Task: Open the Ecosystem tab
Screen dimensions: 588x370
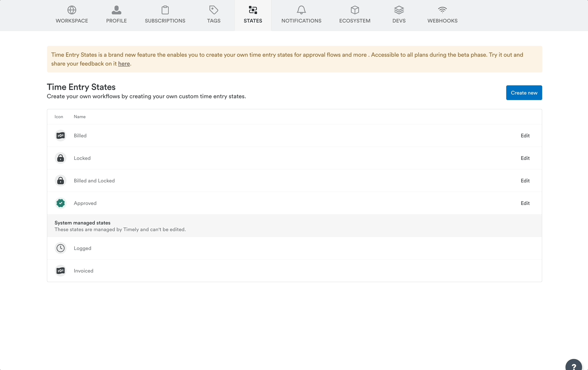Action: tap(355, 15)
